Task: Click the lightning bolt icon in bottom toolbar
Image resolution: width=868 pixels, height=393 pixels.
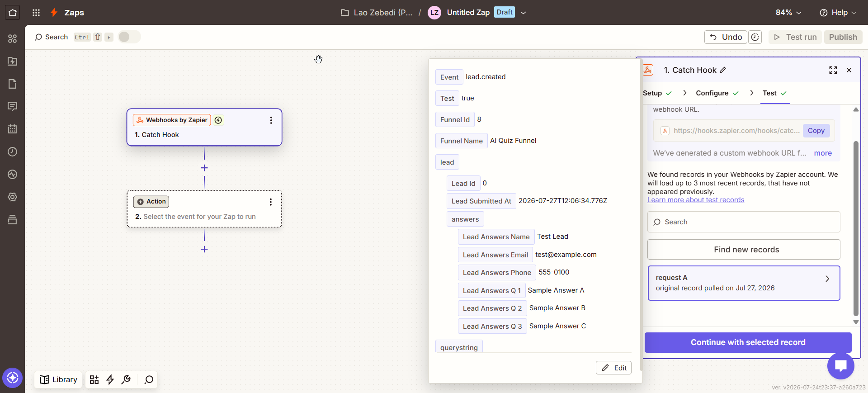Action: (110, 380)
